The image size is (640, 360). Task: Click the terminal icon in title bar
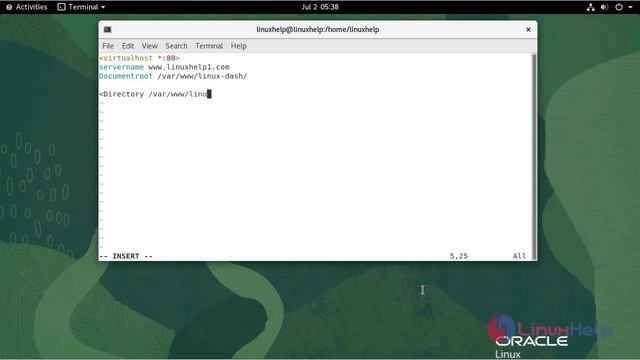[x=107, y=29]
